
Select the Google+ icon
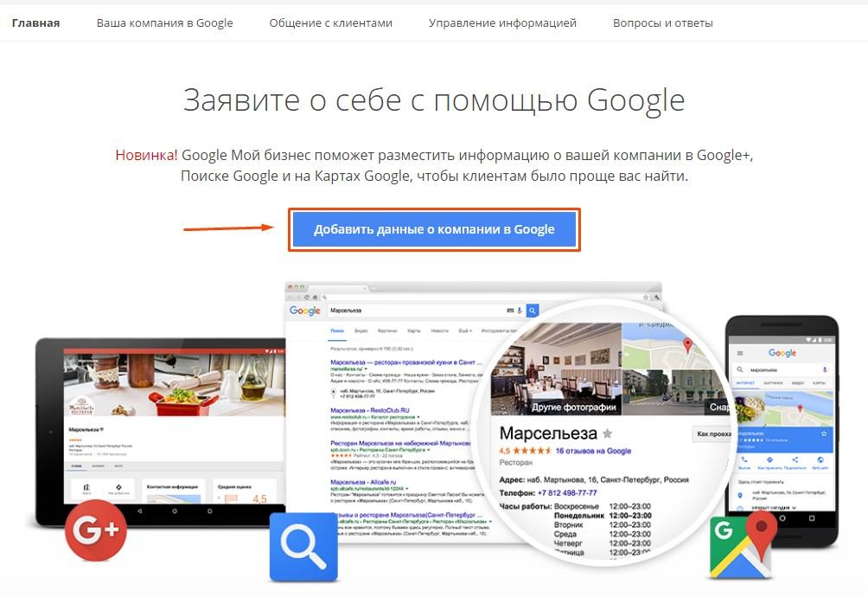95,530
